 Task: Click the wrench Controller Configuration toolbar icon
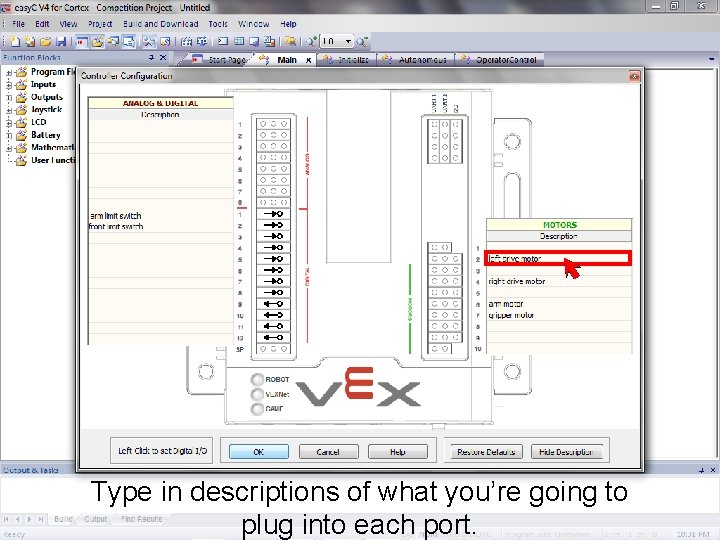pyautogui.click(x=149, y=42)
